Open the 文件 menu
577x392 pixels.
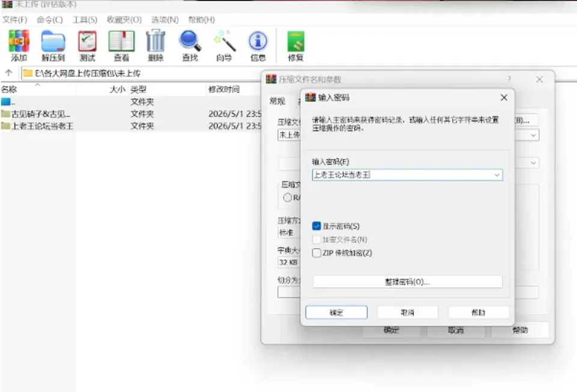click(15, 20)
